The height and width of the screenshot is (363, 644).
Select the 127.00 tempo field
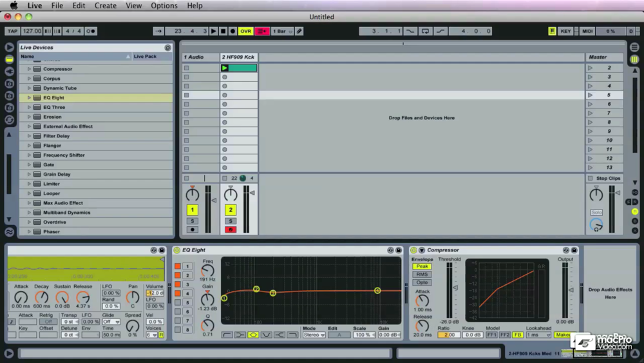[32, 31]
